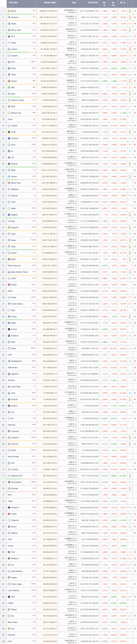Viewport: 137px width, 644px height.
Task: Click the row number 50 for Status
Action: point(3,323)
